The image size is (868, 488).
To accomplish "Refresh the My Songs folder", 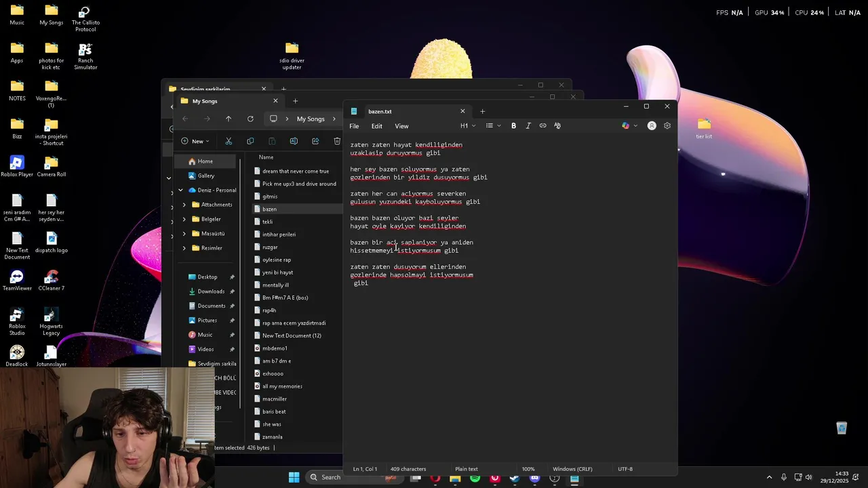I will (x=250, y=119).
